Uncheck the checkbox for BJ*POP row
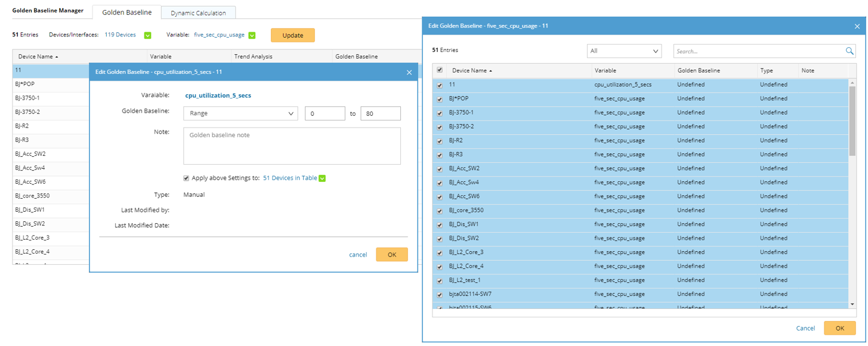868x346 pixels. [440, 99]
